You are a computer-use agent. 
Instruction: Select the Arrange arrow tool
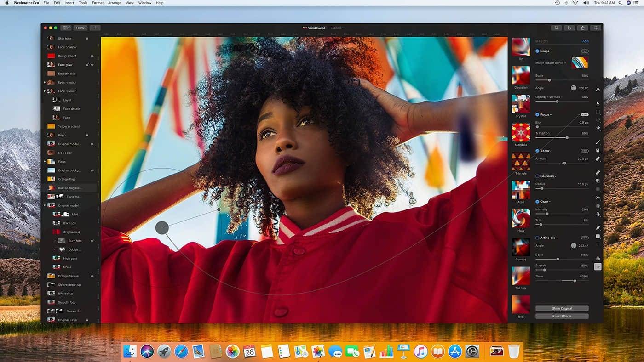(x=598, y=103)
